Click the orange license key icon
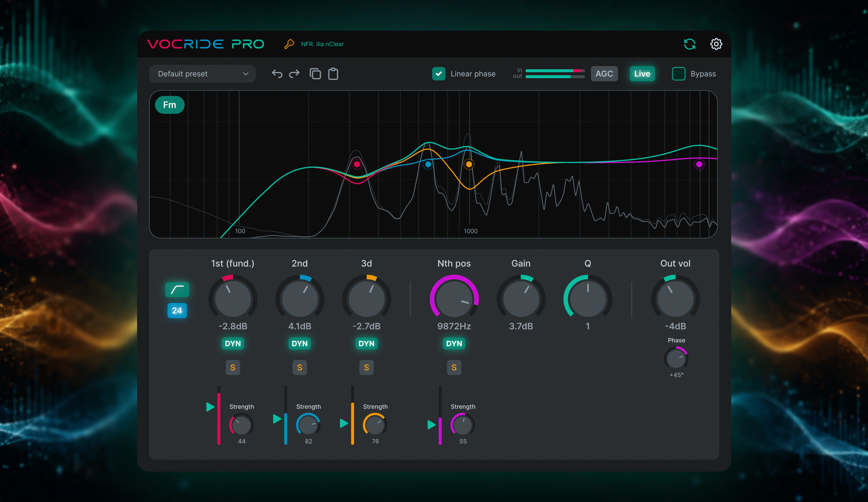Image resolution: width=868 pixels, height=502 pixels. [289, 44]
